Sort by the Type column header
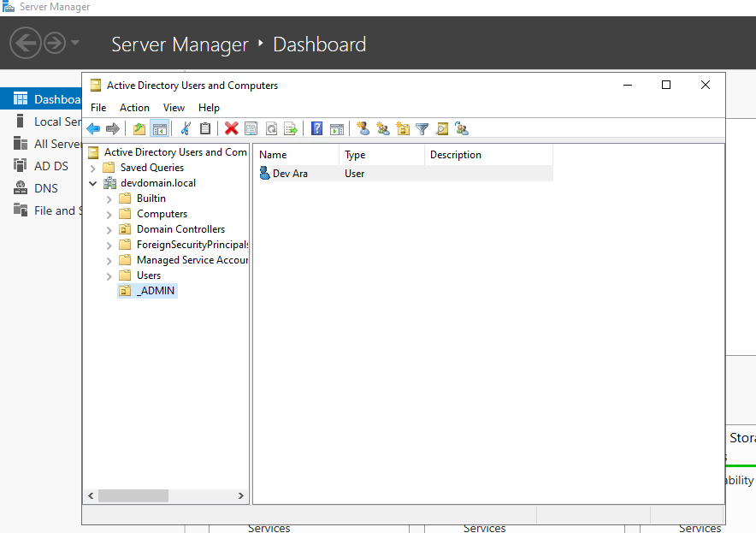 (x=382, y=155)
